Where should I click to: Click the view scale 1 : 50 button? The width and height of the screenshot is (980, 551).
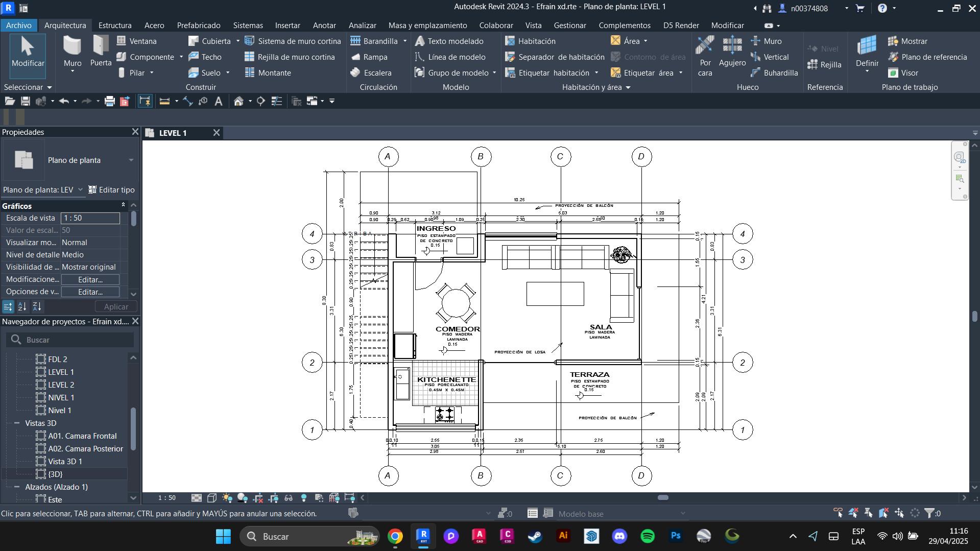[167, 498]
